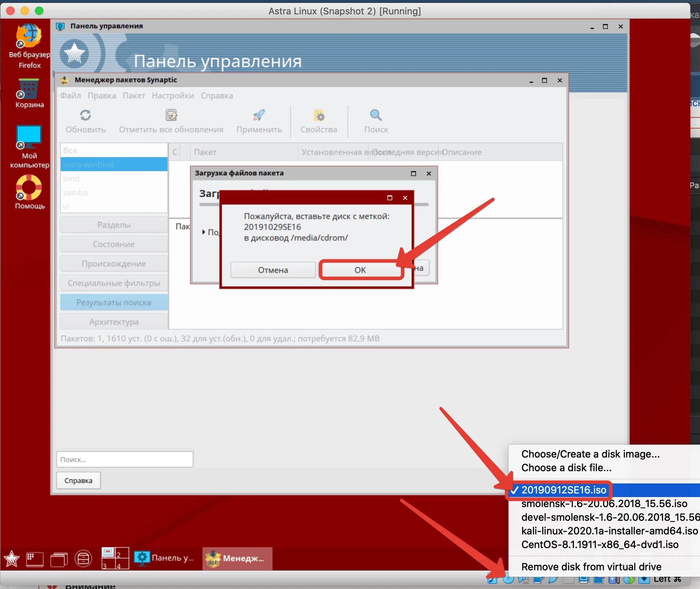Click the Поиск magnifier toolbar icon
The width and height of the screenshot is (700, 589).
[376, 115]
